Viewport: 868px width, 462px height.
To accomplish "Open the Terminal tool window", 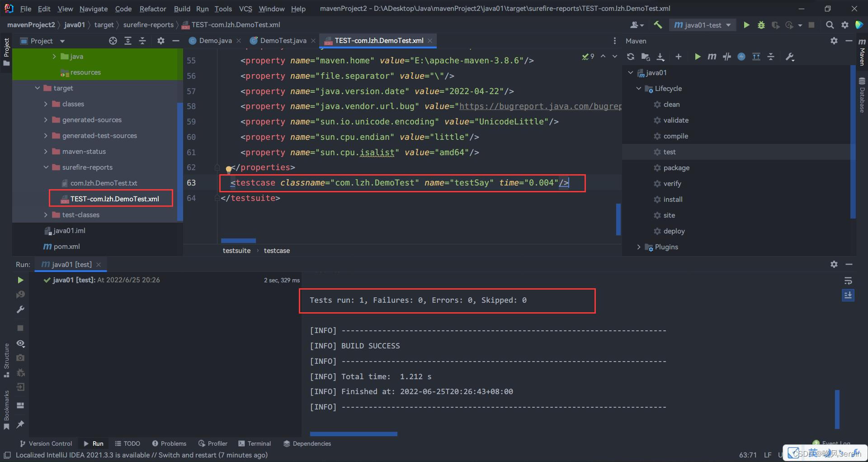I will coord(255,443).
